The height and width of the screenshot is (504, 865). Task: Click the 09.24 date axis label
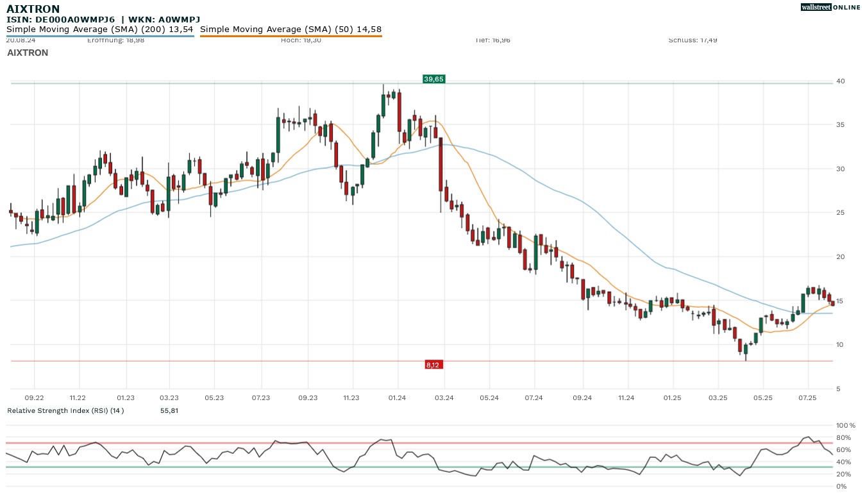coord(582,398)
